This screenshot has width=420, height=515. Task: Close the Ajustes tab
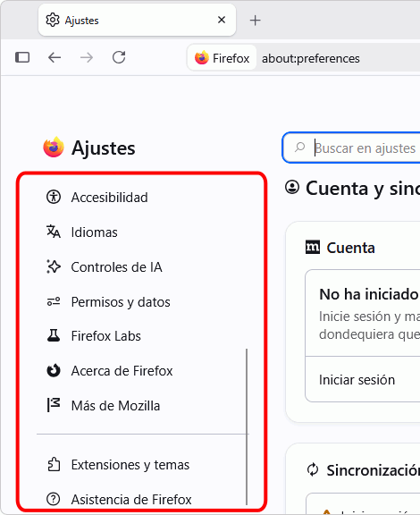(222, 20)
